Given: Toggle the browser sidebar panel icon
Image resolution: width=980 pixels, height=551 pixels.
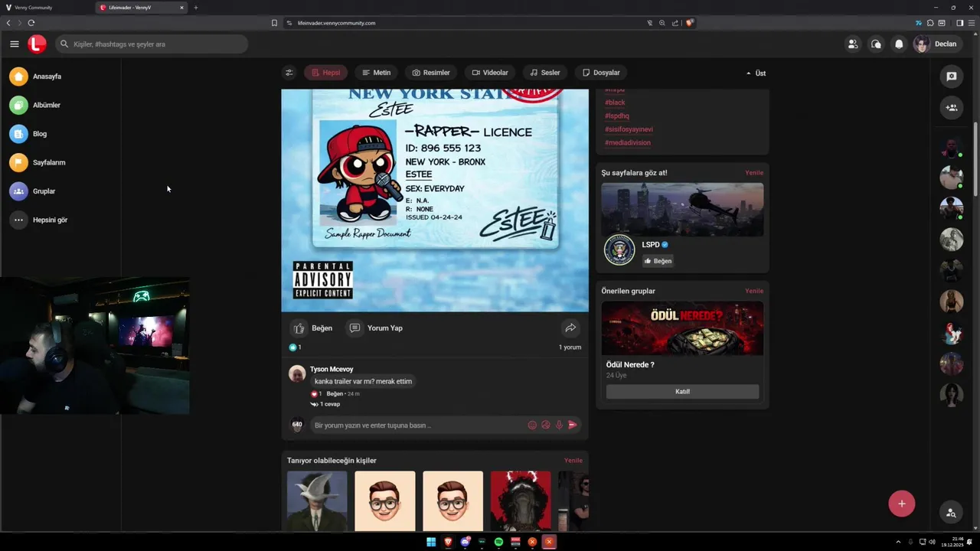Looking at the screenshot, I should tap(960, 23).
